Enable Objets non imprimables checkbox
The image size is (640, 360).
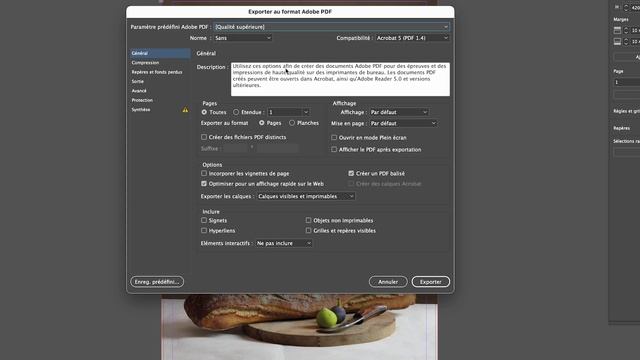tap(309, 220)
